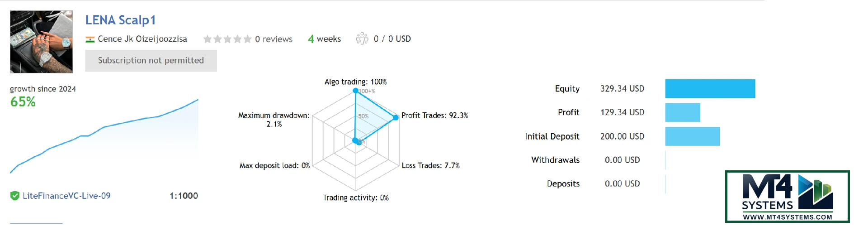
Task: Click the growth line chart
Action: tap(104, 136)
